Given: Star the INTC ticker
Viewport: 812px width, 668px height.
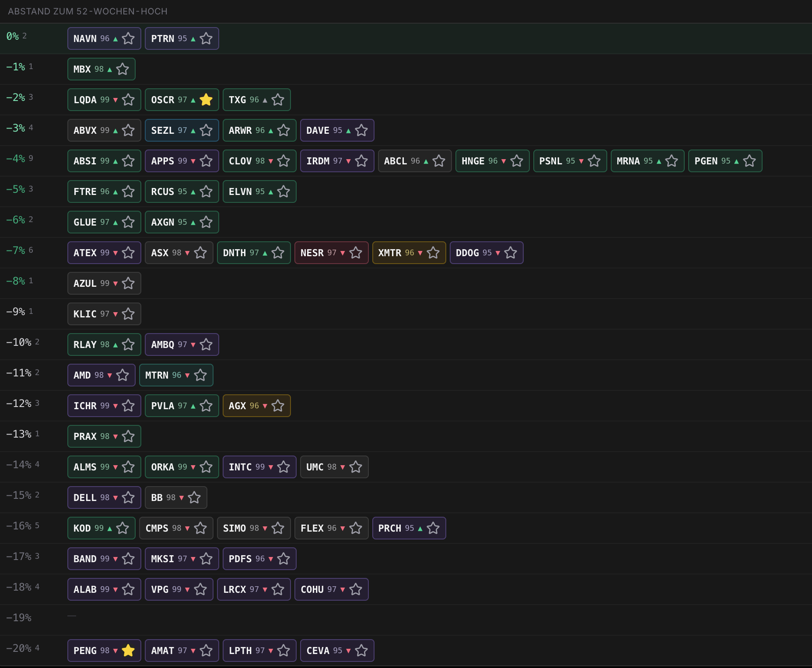Looking at the screenshot, I should 283,467.
